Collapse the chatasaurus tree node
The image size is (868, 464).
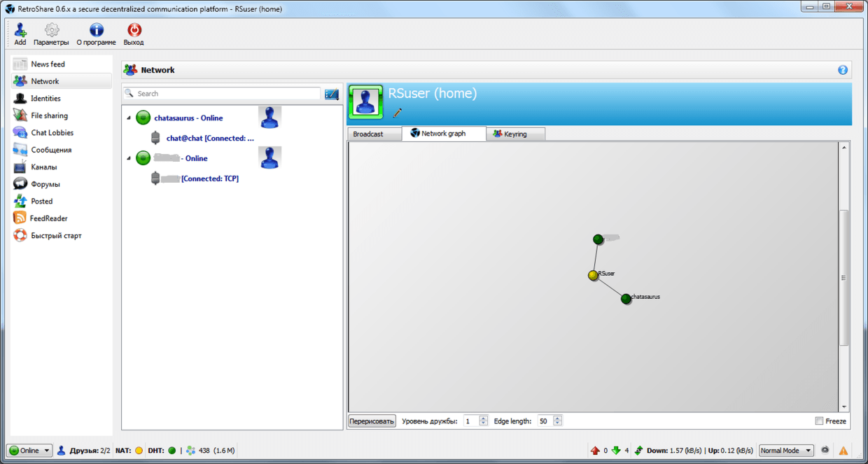point(129,118)
